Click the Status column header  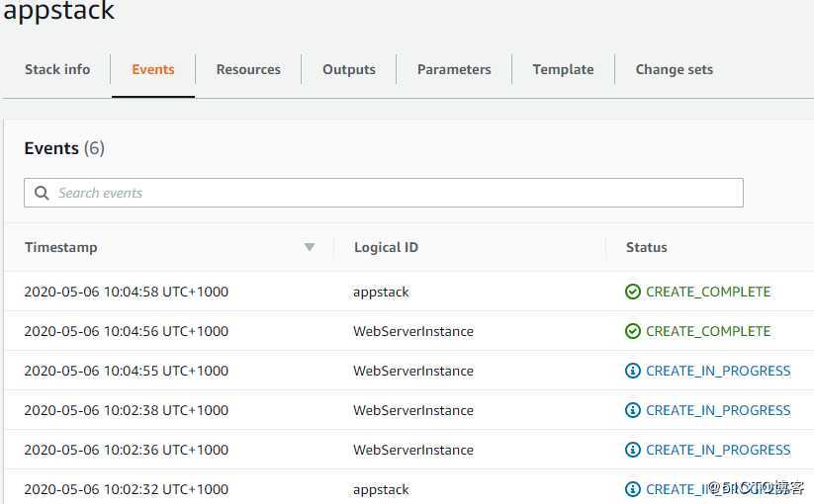(x=646, y=247)
